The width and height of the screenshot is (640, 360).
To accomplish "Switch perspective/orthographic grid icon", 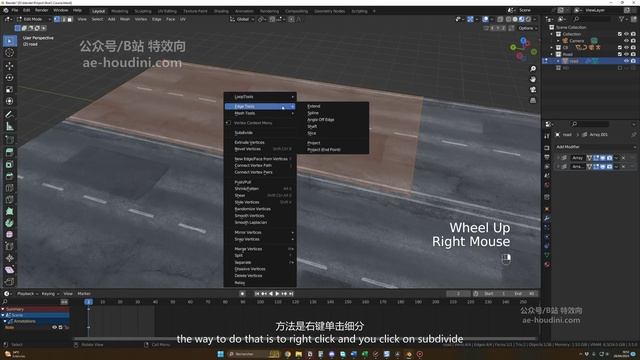I will click(x=533, y=100).
